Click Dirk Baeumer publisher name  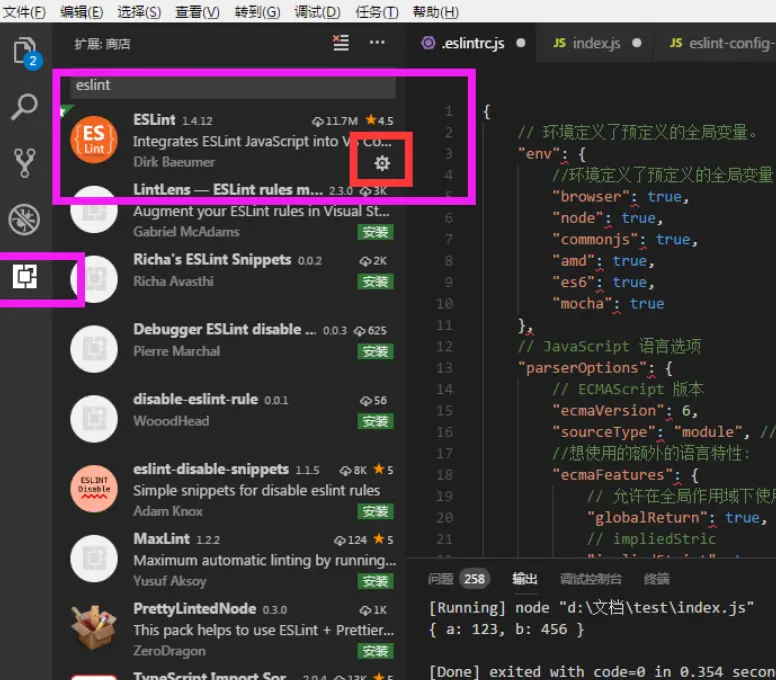click(174, 162)
